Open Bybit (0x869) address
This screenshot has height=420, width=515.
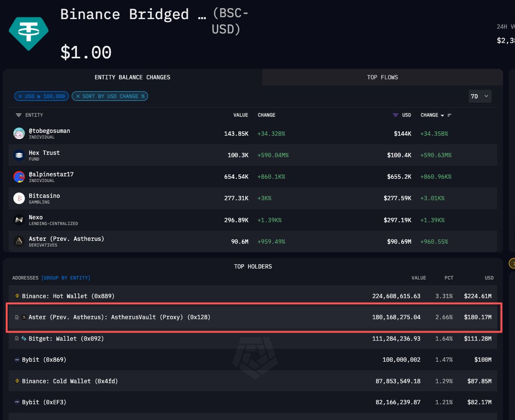pos(44,360)
